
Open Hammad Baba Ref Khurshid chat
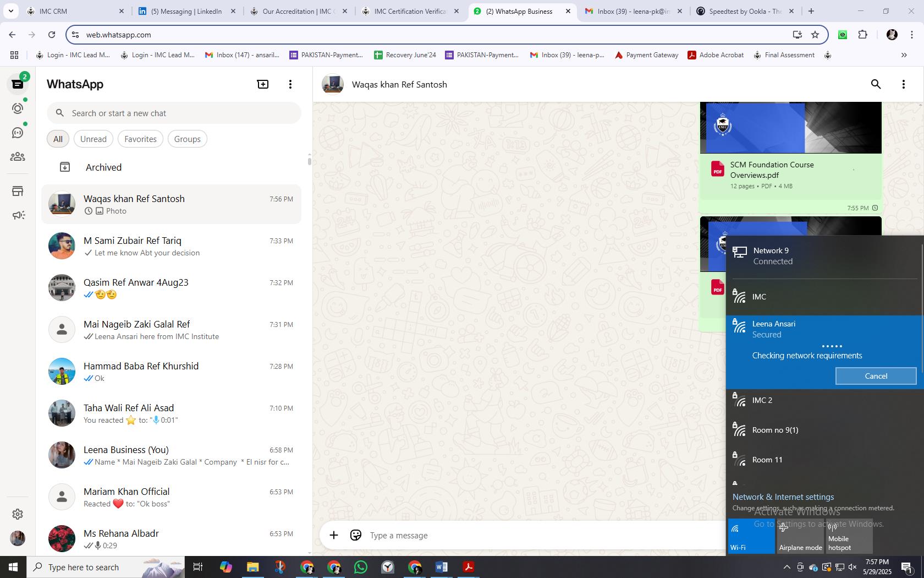coord(172,372)
